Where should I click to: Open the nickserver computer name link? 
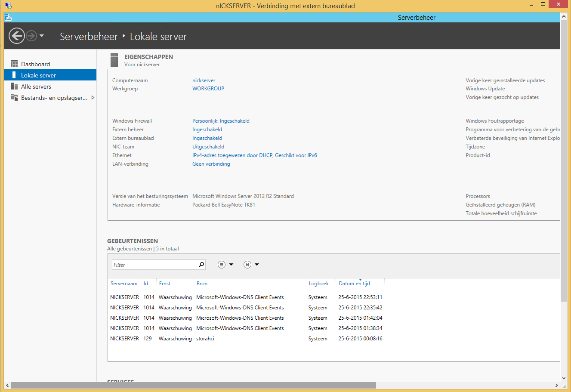point(204,80)
